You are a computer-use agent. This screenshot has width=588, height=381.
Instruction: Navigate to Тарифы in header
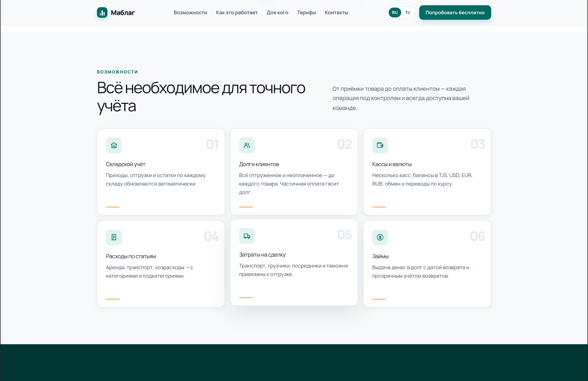click(306, 13)
